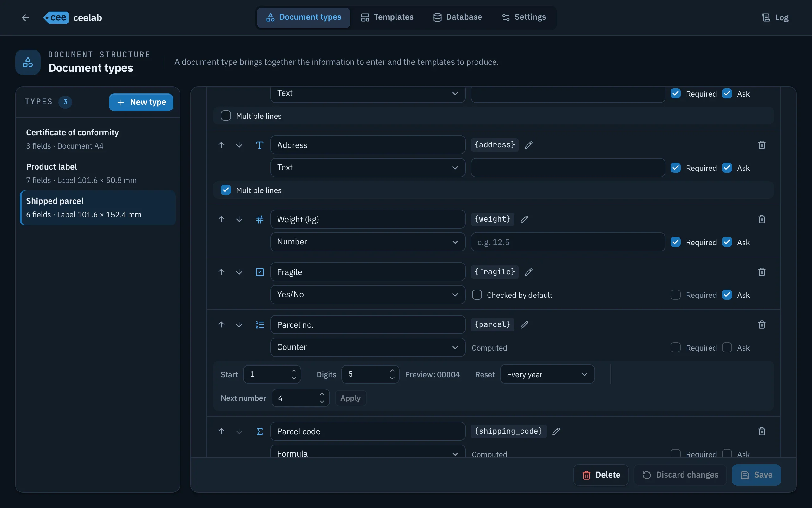Click the ceelab logo badge

(x=56, y=17)
